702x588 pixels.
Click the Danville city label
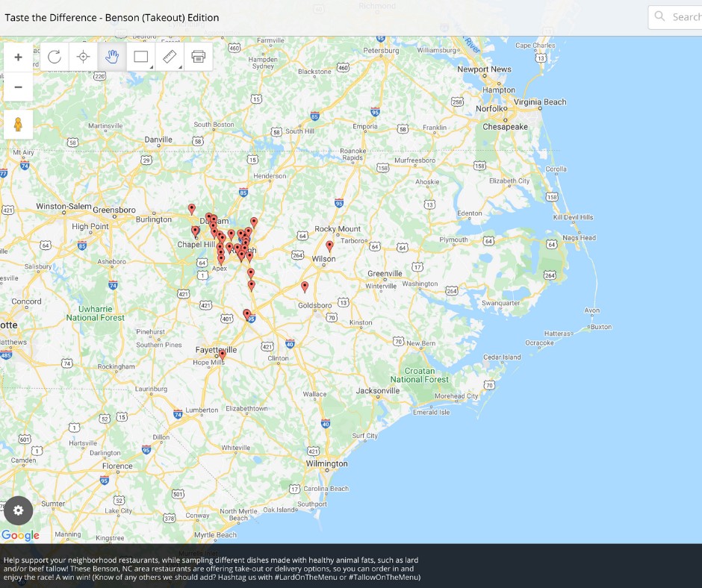[158, 140]
